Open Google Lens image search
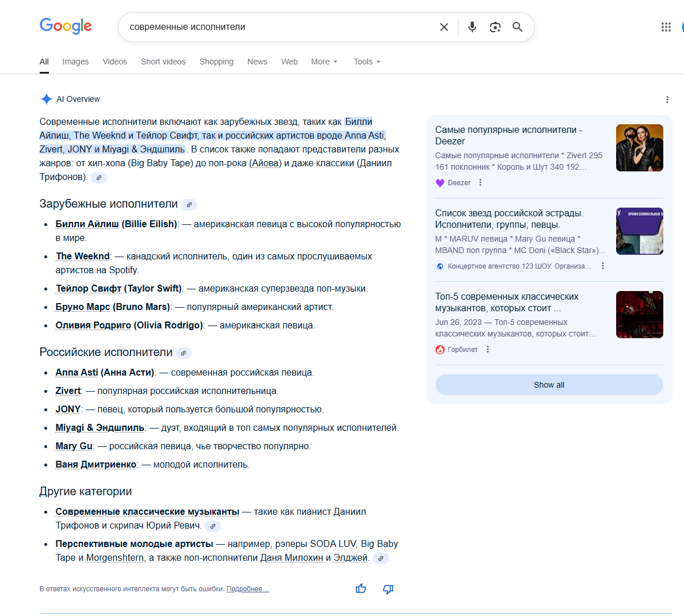This screenshot has height=616, width=684. click(495, 27)
